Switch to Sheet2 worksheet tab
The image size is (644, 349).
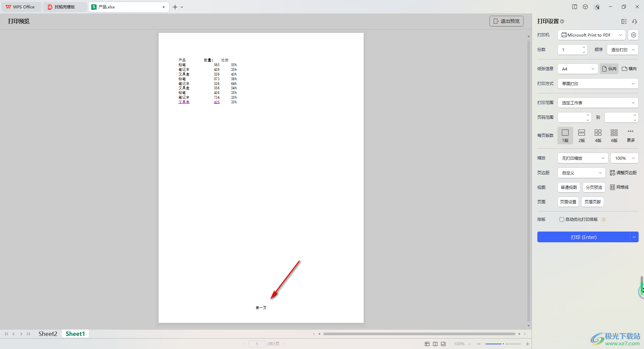[48, 334]
